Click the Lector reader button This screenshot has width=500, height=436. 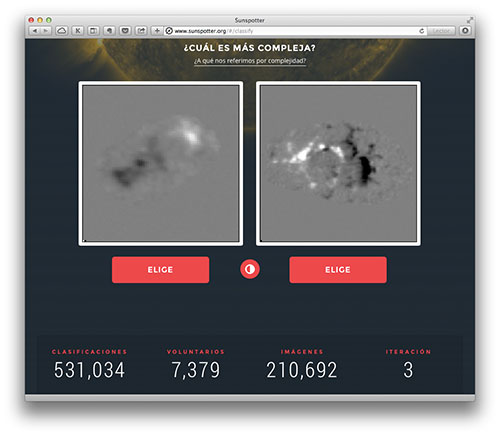(x=441, y=31)
